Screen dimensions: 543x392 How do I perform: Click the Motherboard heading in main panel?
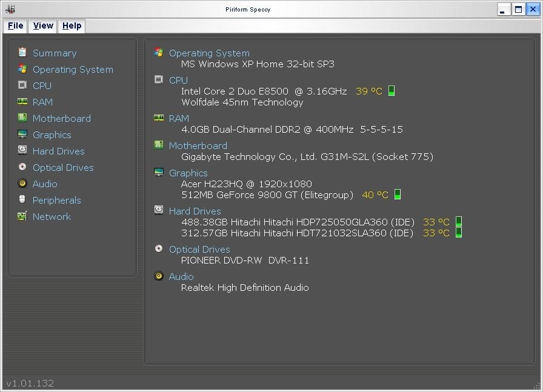[198, 145]
